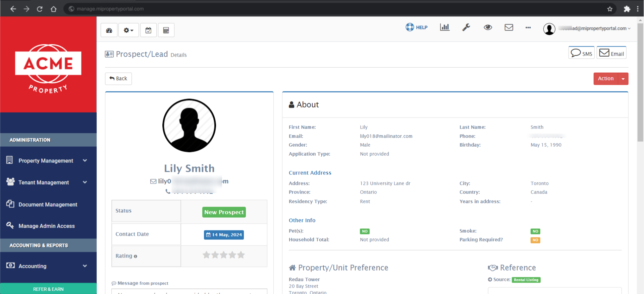Click the eye view icon
Viewport: 644px width, 294px height.
(488, 27)
